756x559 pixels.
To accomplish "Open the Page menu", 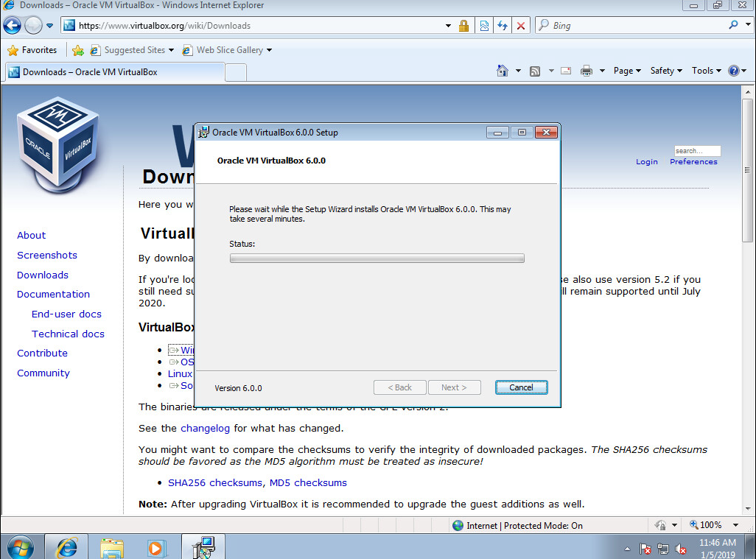I will [627, 71].
